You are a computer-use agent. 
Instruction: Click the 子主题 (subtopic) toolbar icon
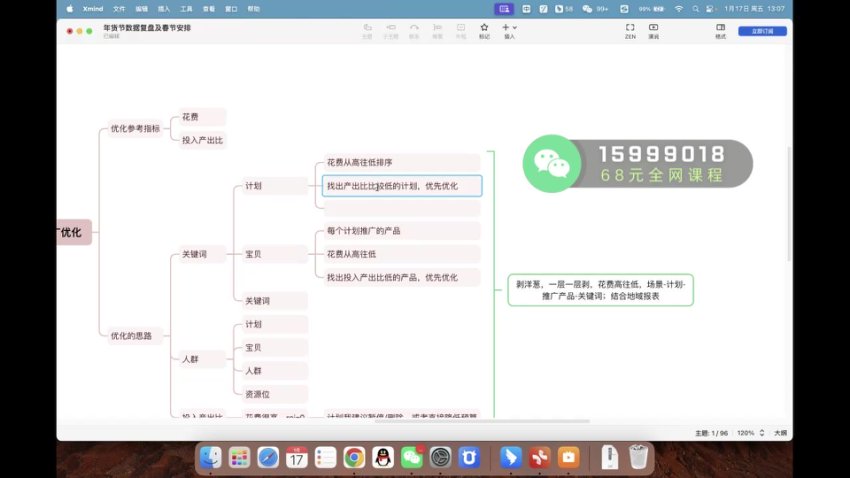pos(391,28)
